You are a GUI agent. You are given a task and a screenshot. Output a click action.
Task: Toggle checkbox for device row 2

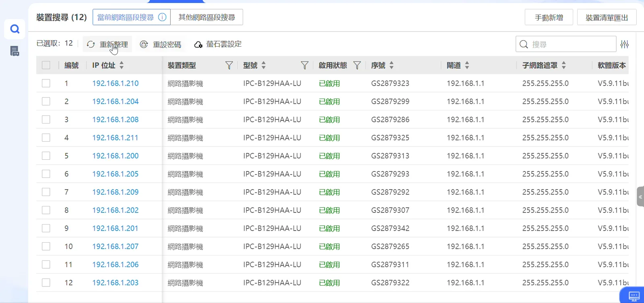pyautogui.click(x=46, y=101)
